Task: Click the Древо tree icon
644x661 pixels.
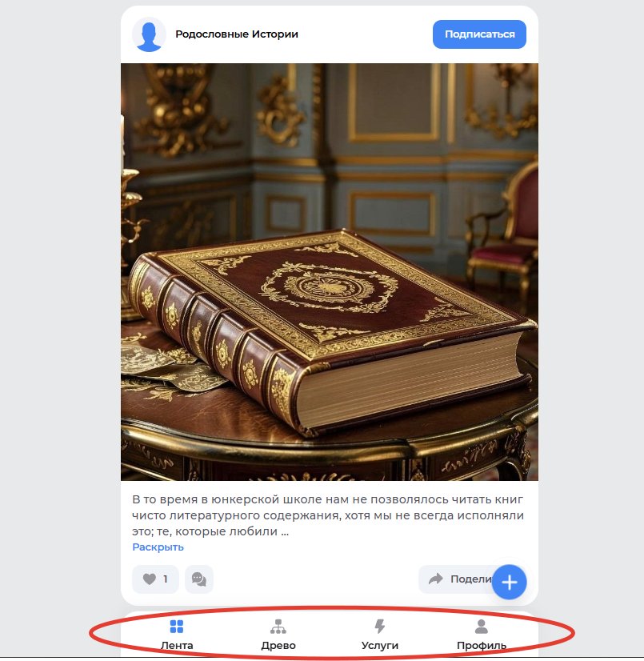Action: (278, 627)
